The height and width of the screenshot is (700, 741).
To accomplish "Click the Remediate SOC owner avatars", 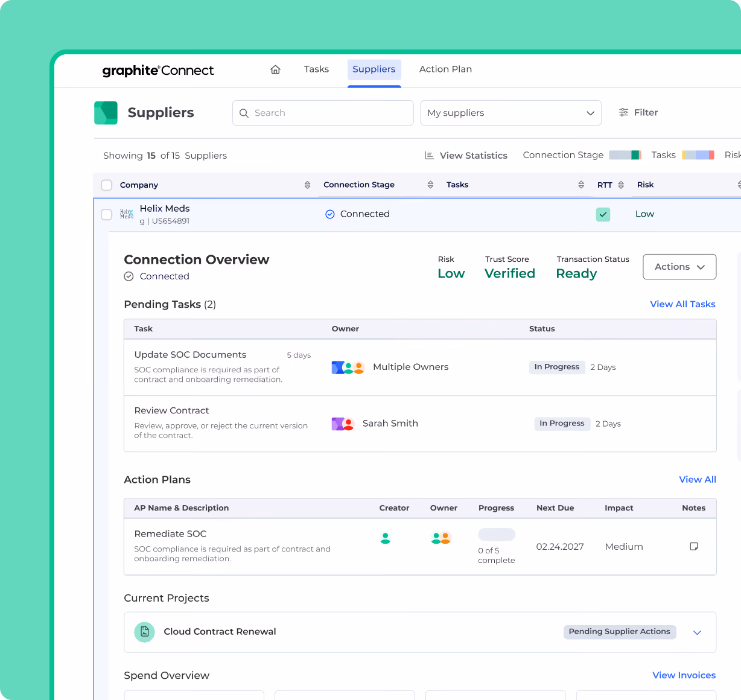I will [x=442, y=538].
